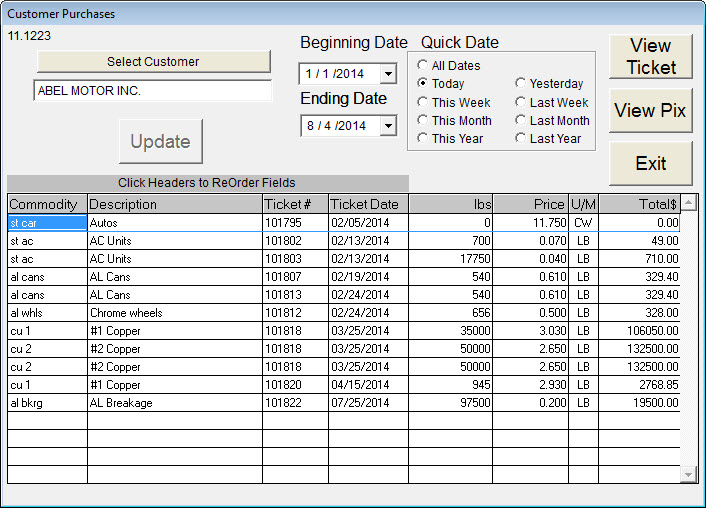Click the 'AL Breakage' description cell
The height and width of the screenshot is (508, 706).
point(175,403)
